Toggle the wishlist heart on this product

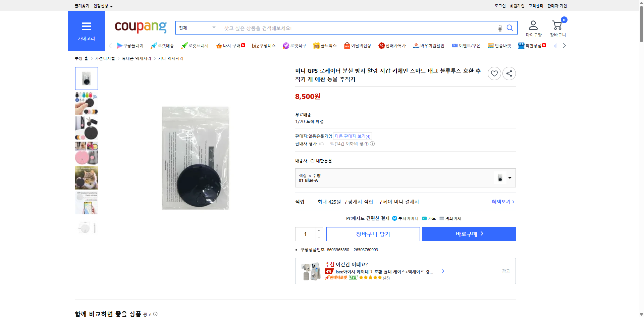(x=494, y=73)
